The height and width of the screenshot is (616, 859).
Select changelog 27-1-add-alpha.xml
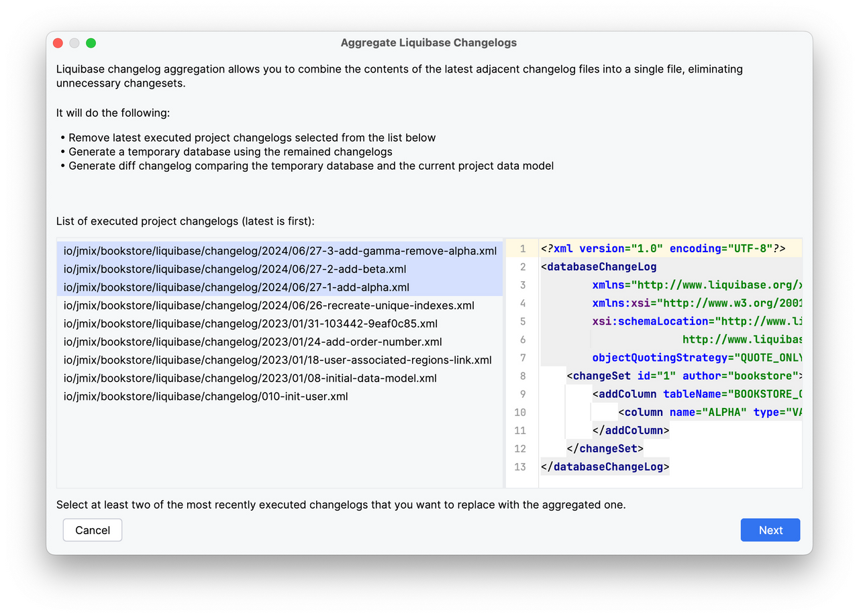pos(230,287)
